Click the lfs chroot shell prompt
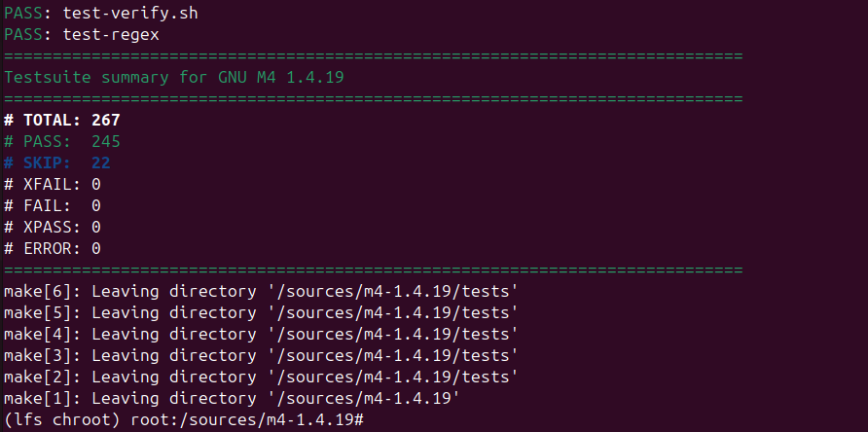The height and width of the screenshot is (432, 868). coord(184,419)
